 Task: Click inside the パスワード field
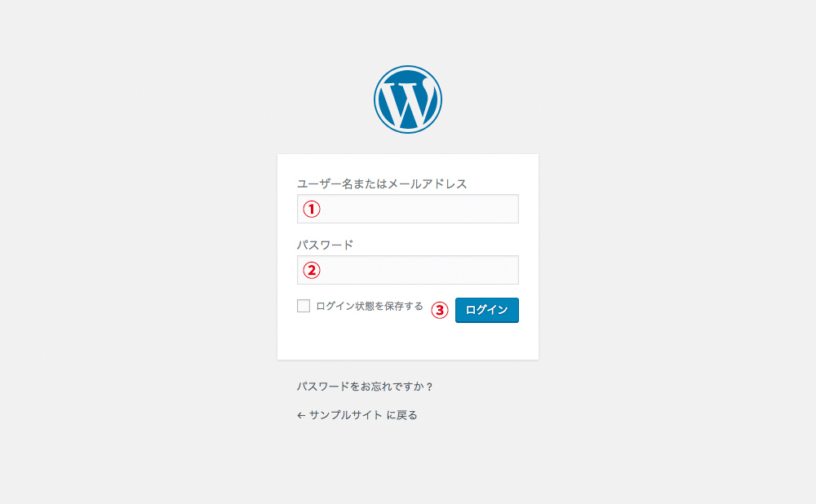408,270
